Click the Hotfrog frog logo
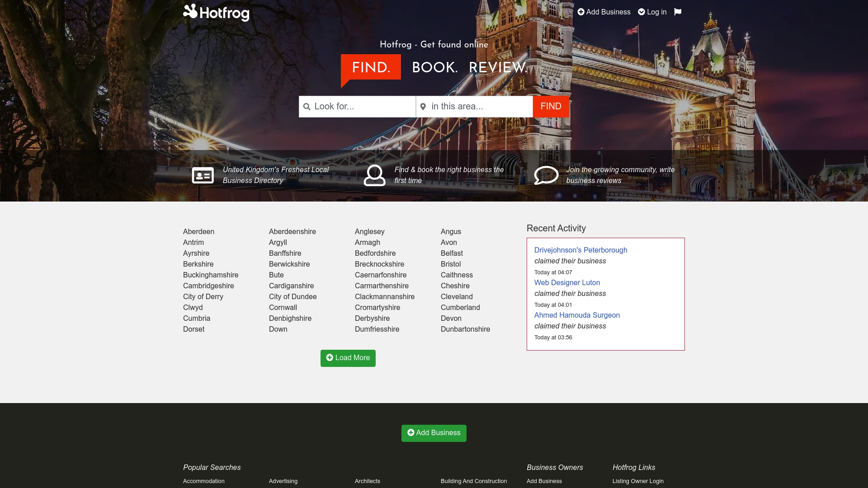868x488 pixels. [x=190, y=12]
